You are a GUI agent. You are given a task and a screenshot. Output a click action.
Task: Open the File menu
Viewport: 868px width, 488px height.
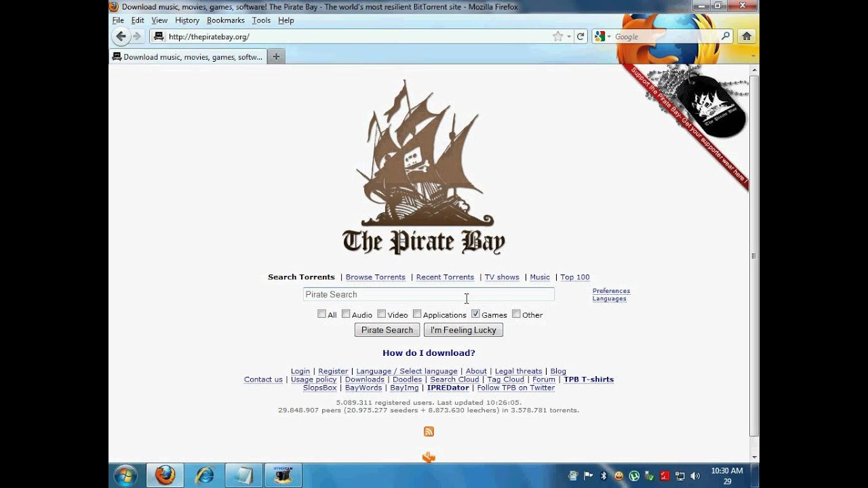(x=118, y=20)
